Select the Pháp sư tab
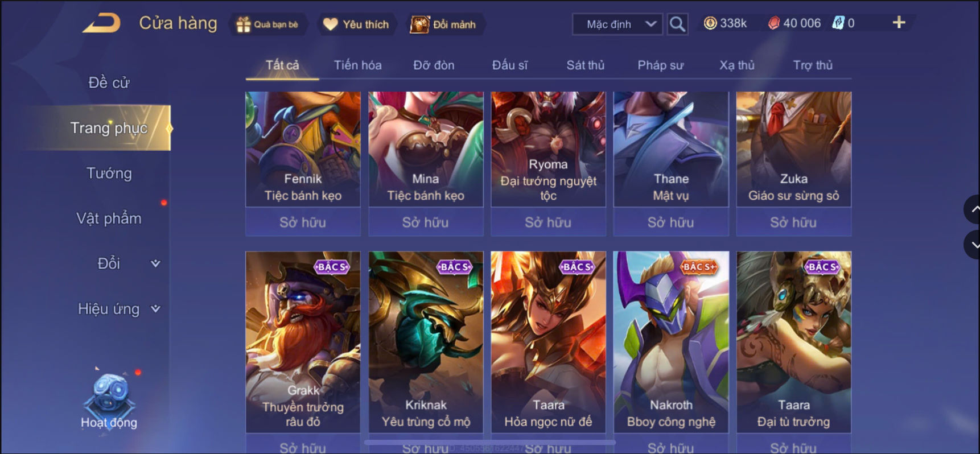 tap(660, 65)
